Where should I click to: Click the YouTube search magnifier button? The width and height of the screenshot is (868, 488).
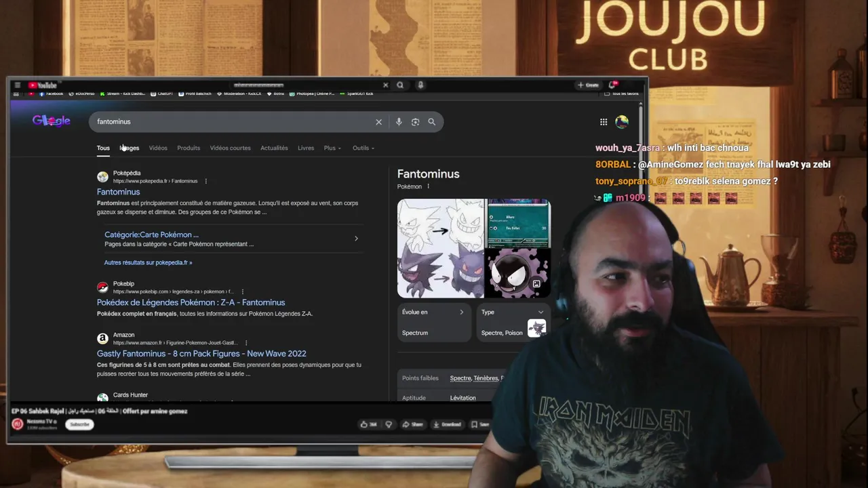pos(400,85)
